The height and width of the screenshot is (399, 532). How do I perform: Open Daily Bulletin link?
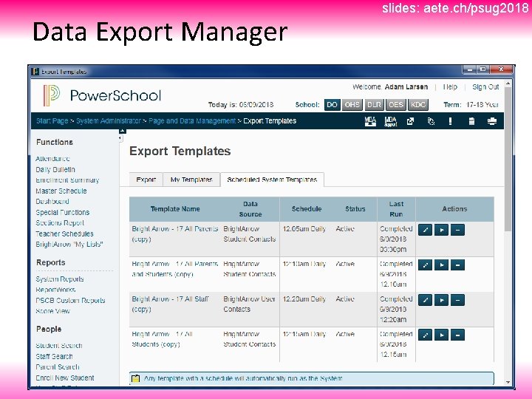(x=55, y=170)
